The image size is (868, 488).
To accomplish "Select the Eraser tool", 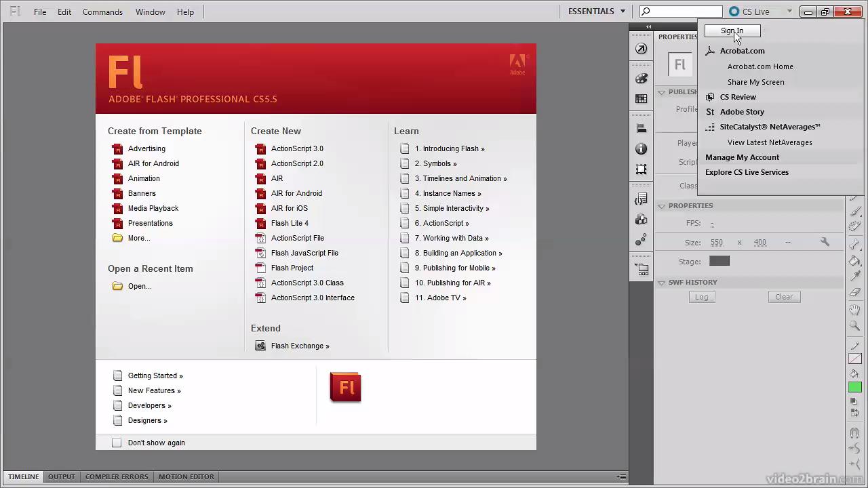I will (855, 293).
